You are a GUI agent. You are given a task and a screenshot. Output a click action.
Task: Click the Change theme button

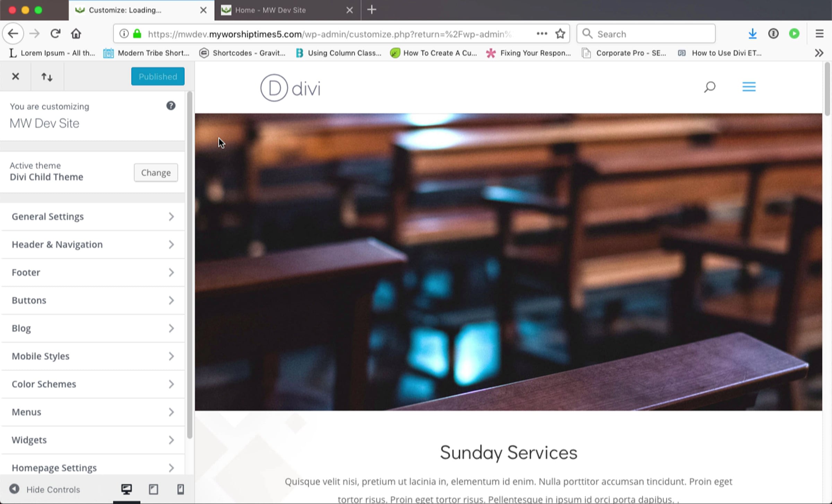156,173
